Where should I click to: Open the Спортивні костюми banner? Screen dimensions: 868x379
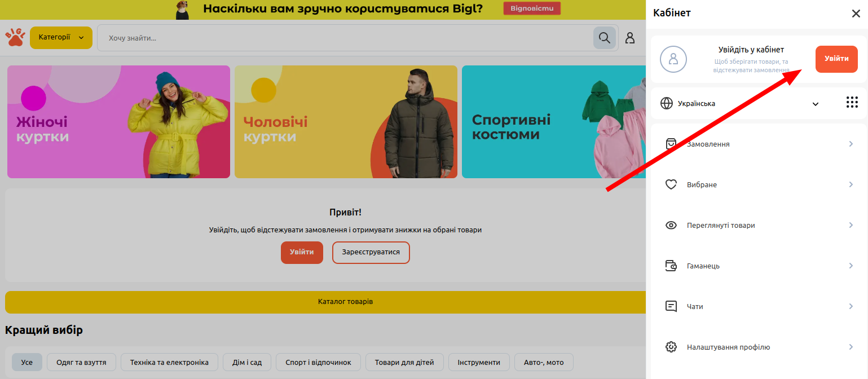coord(554,122)
